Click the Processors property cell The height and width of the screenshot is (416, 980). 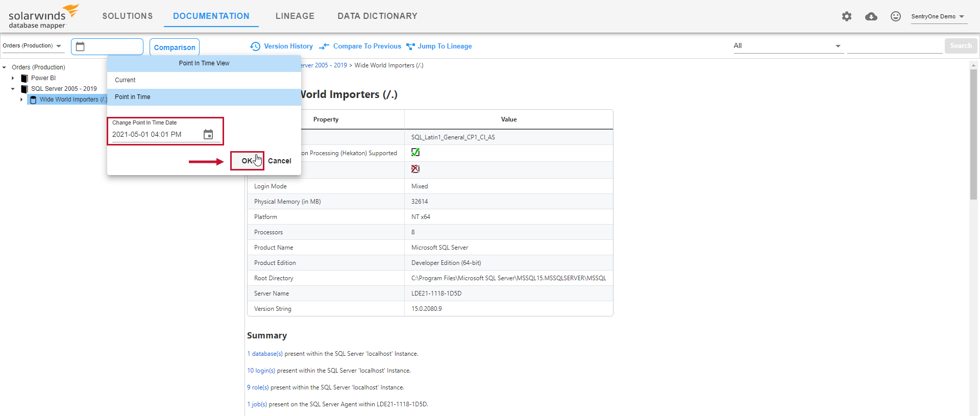click(326, 232)
